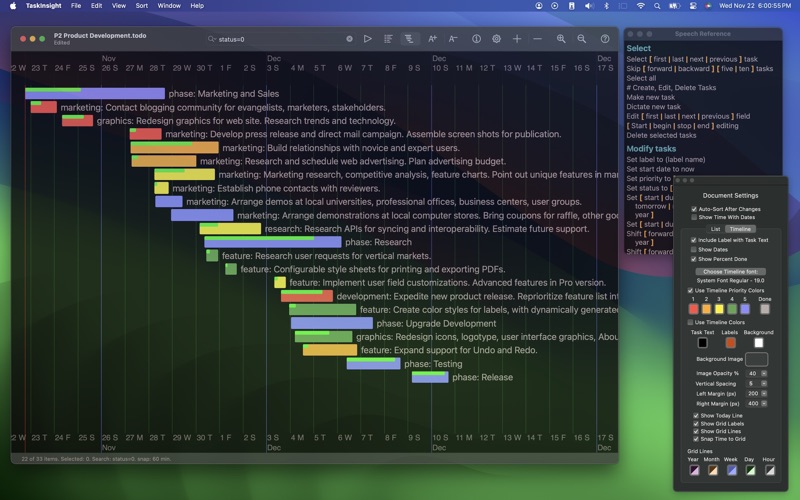The height and width of the screenshot is (500, 800).
Task: Open help with the question mark icon
Action: coord(605,39)
